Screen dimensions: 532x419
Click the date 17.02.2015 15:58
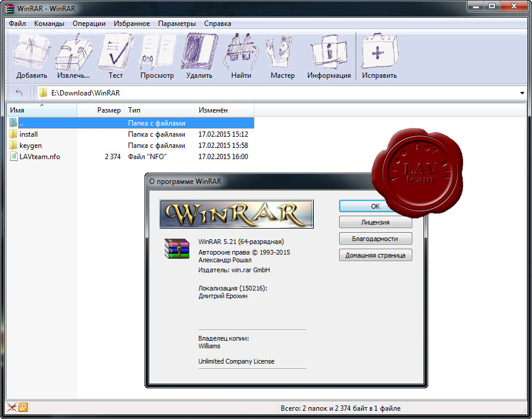[x=224, y=146]
